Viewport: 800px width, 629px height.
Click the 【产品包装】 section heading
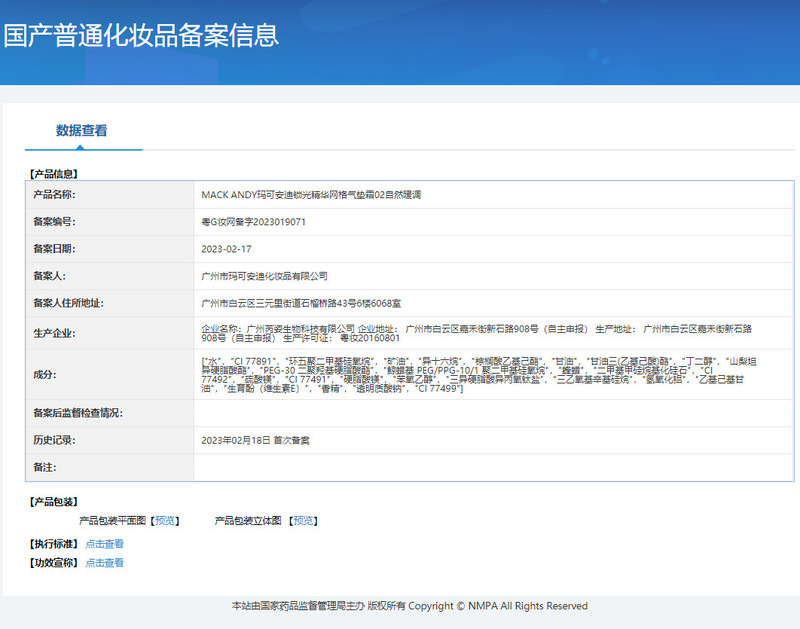click(55, 502)
